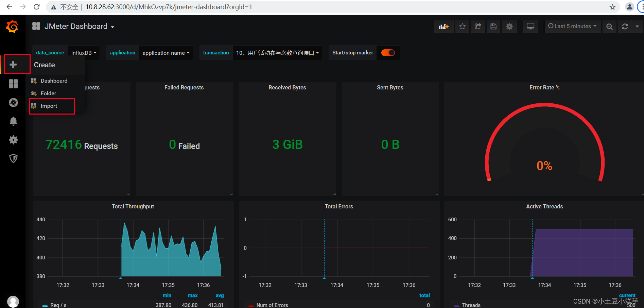Open Last 5 minutes time picker
Screen dimensions: 644x308
tap(573, 27)
